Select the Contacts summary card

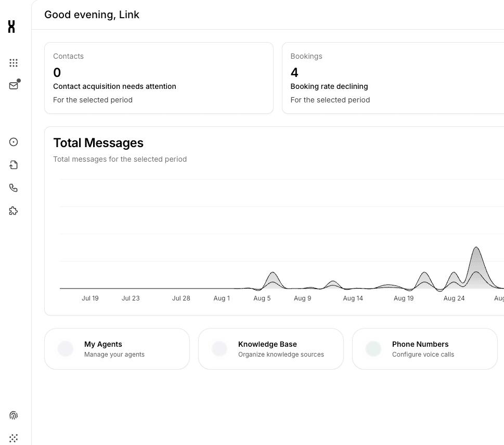point(159,78)
